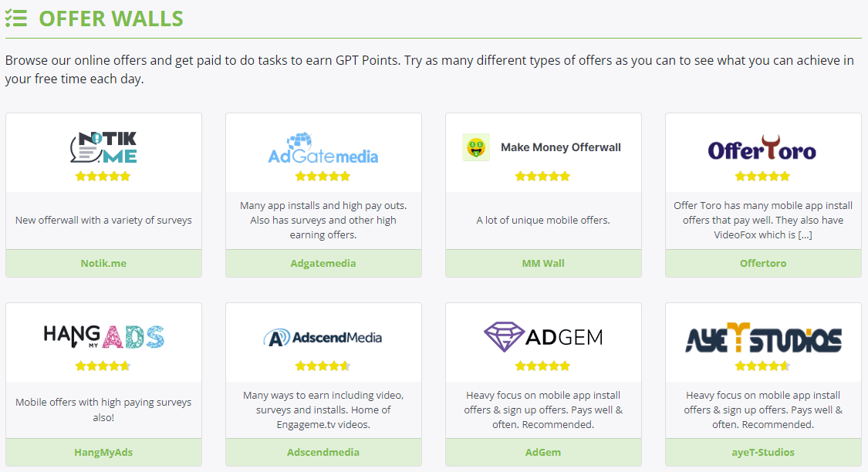Click the Make Money Offerwall emoji icon
This screenshot has height=472, width=868.
click(476, 147)
